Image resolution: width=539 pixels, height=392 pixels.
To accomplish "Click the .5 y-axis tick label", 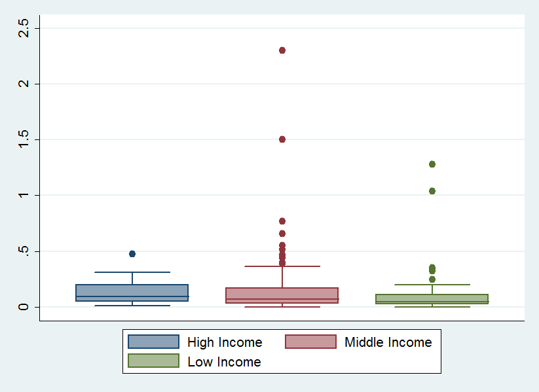I will point(24,251).
